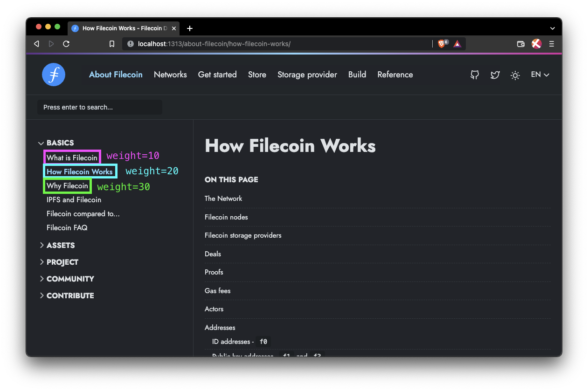Open IPFS and Filecoin in the sidebar

[x=74, y=199]
